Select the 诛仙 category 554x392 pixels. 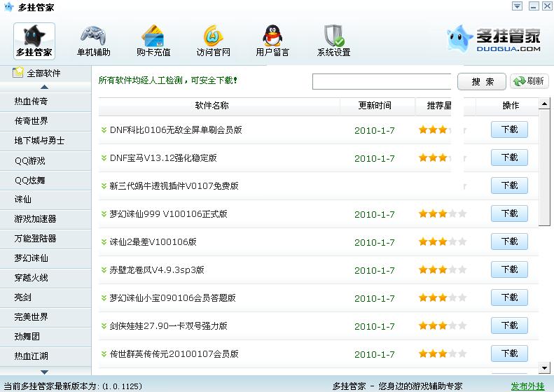46,199
